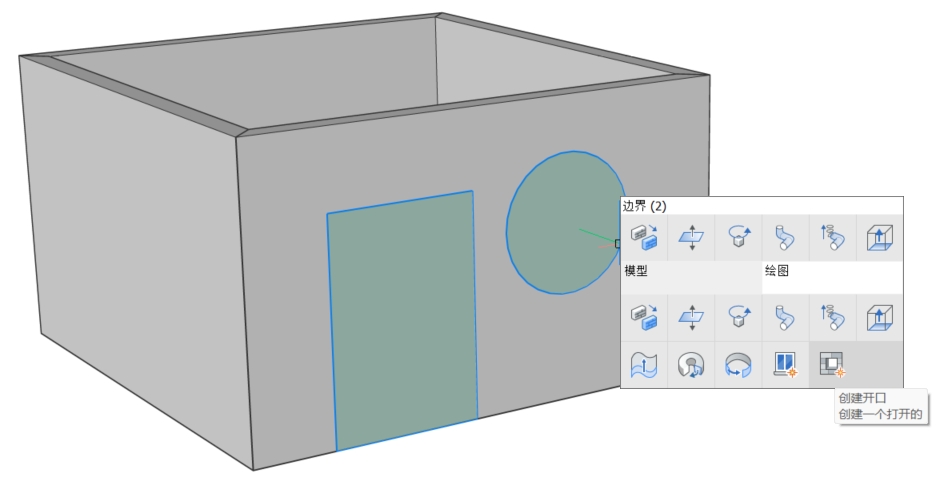This screenshot has width=944, height=484.
Task: Click the 边界 (2) quad title
Action: coord(644,206)
